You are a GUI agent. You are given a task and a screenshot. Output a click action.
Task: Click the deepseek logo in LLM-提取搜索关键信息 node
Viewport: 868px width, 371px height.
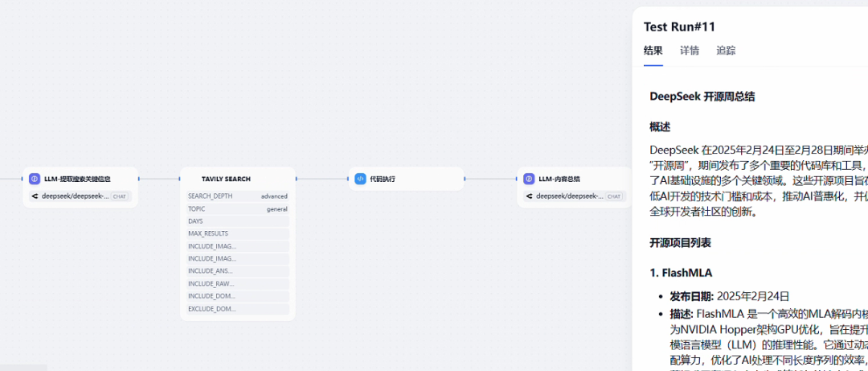coord(35,196)
